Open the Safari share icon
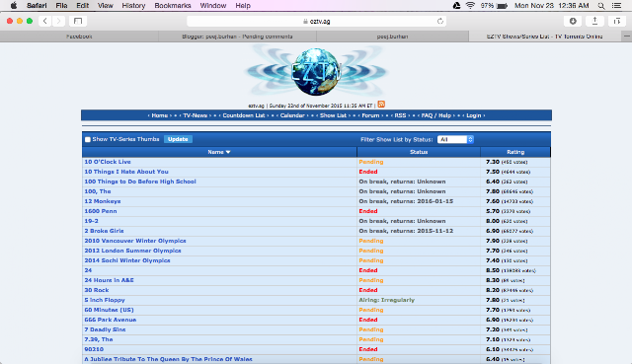Screen dimensions: 632x364 pyautogui.click(x=594, y=21)
